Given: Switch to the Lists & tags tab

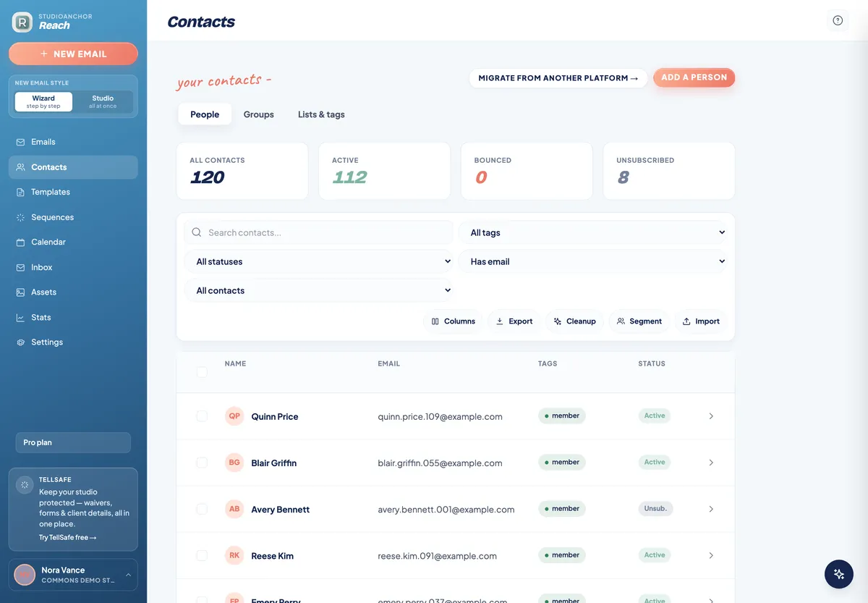Looking at the screenshot, I should point(321,114).
